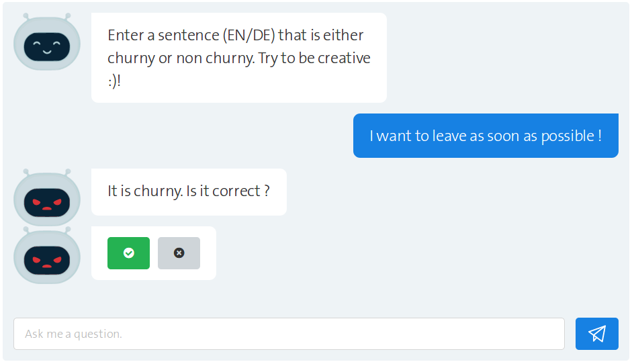Click the '(EN/DE)' text in first message
This screenshot has width=632, height=364.
[x=249, y=35]
